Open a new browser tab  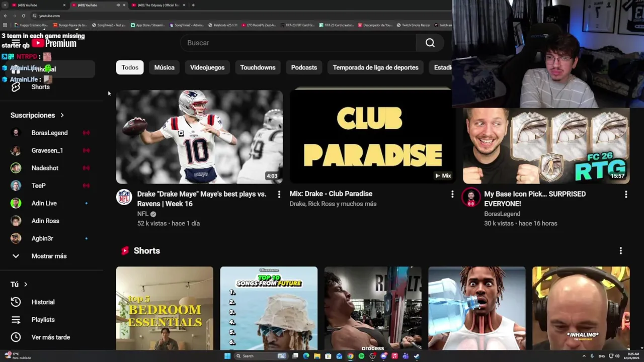[193, 5]
